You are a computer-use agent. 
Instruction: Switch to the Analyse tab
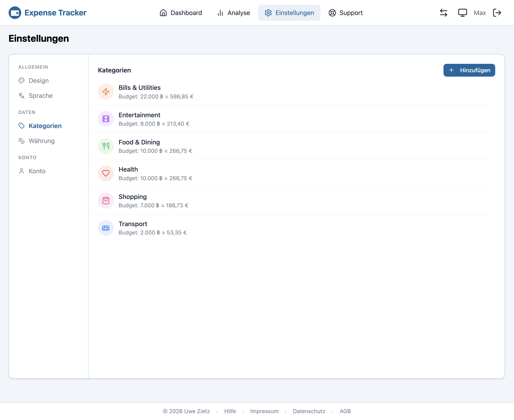(233, 13)
